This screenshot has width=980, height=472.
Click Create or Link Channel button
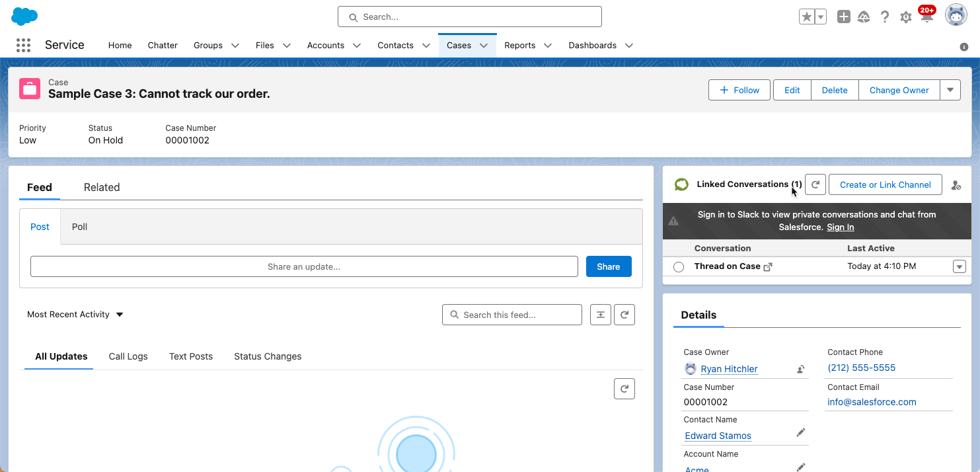click(886, 184)
